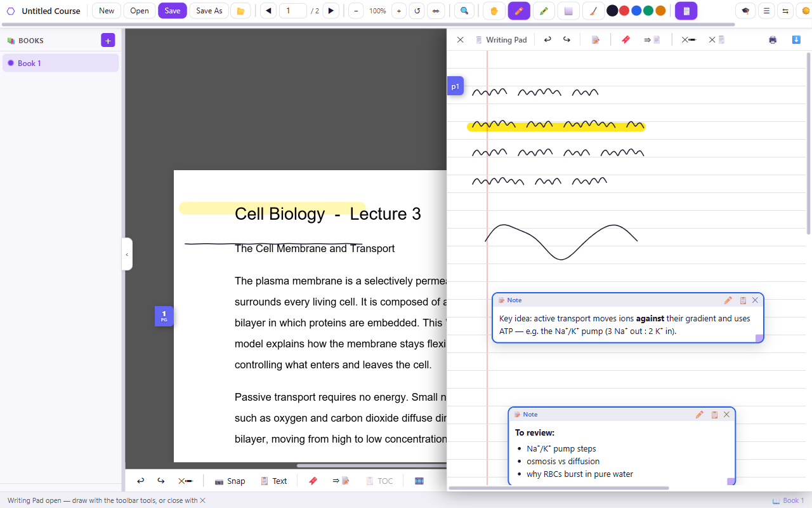Toggle the Writing Pad panel button
The height and width of the screenshot is (508, 812).
tap(686, 11)
